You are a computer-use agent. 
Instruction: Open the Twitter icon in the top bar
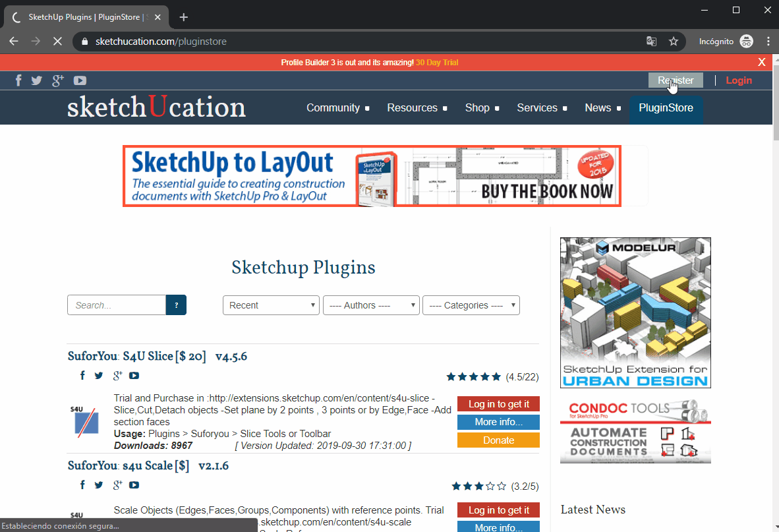[37, 80]
